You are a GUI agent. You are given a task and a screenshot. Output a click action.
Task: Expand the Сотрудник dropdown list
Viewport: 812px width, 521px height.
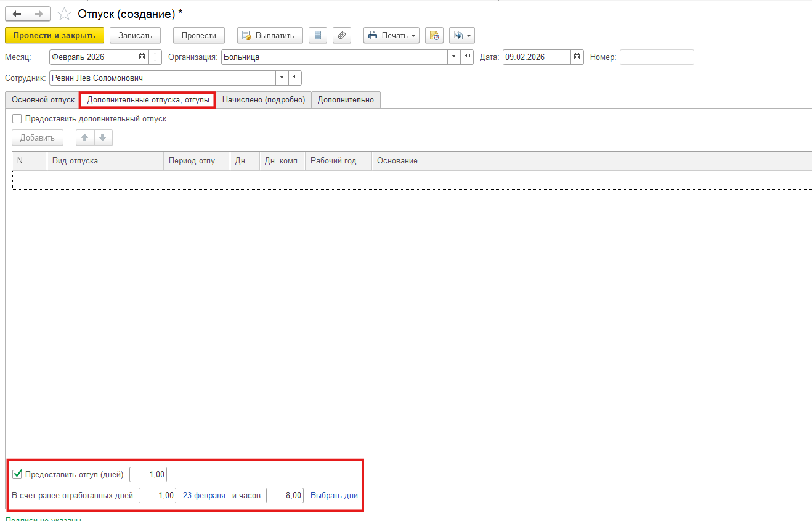[x=282, y=78]
